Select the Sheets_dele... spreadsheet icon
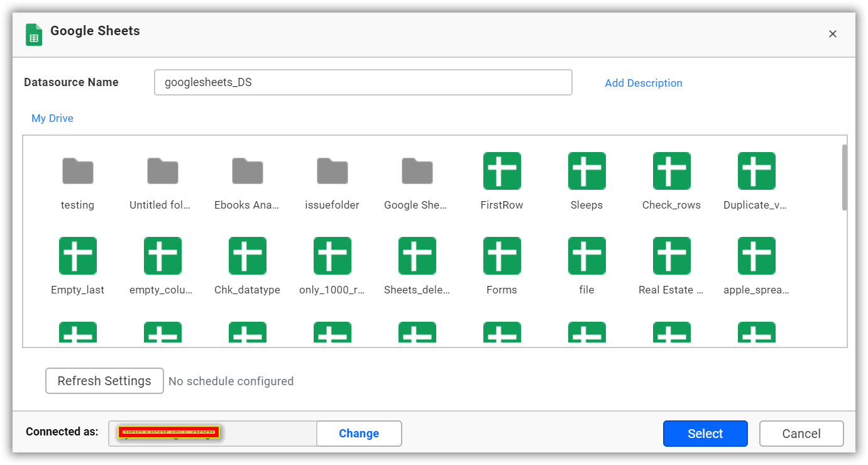This screenshot has width=868, height=465. click(x=417, y=256)
